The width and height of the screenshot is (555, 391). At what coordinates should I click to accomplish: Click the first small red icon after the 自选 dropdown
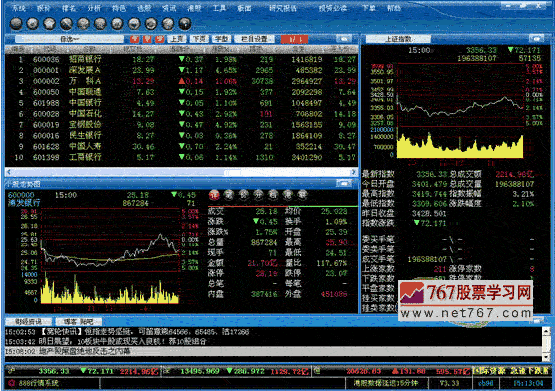point(135,39)
